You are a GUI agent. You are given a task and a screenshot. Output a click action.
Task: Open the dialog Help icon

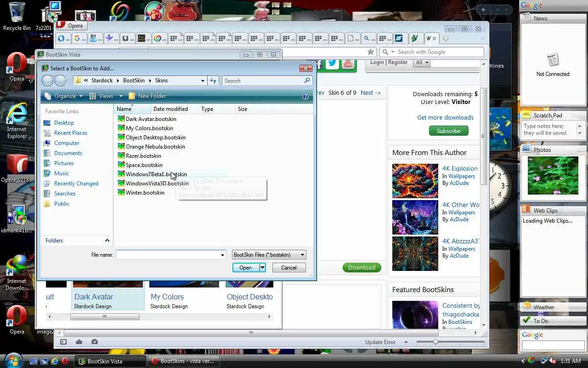point(305,96)
